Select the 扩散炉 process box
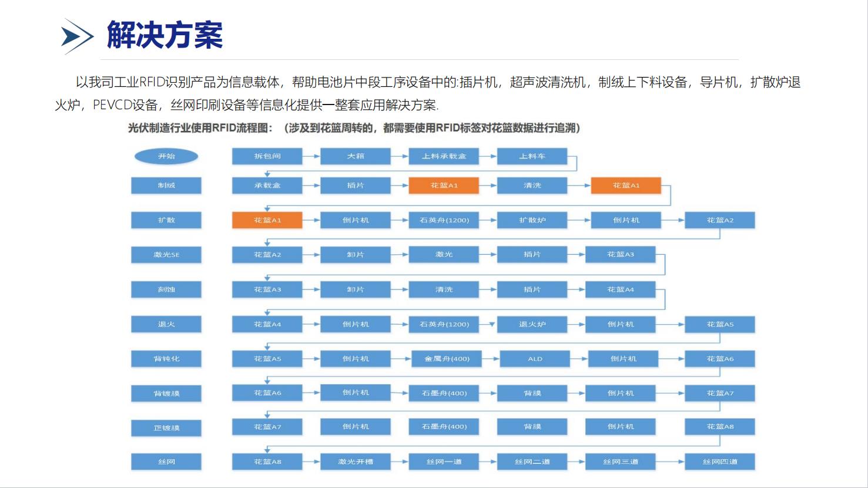Screen dimensions: 868x488 [532, 220]
